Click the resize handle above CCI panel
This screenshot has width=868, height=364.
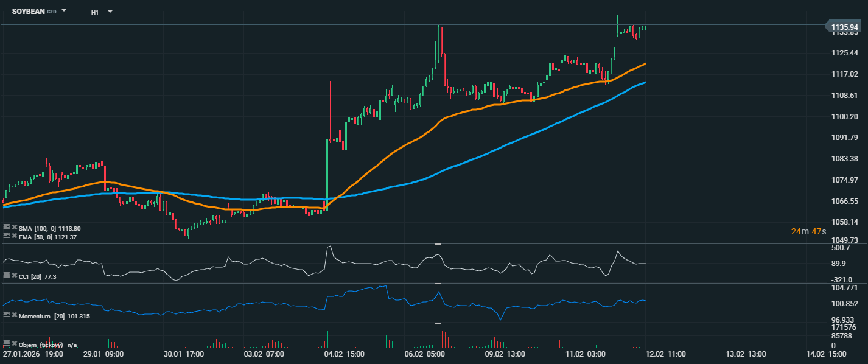click(x=436, y=244)
